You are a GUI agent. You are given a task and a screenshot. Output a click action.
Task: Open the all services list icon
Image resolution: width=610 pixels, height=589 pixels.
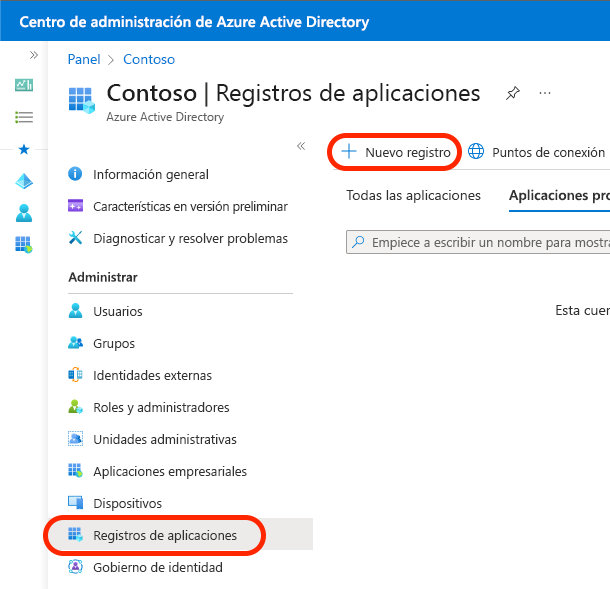24,117
